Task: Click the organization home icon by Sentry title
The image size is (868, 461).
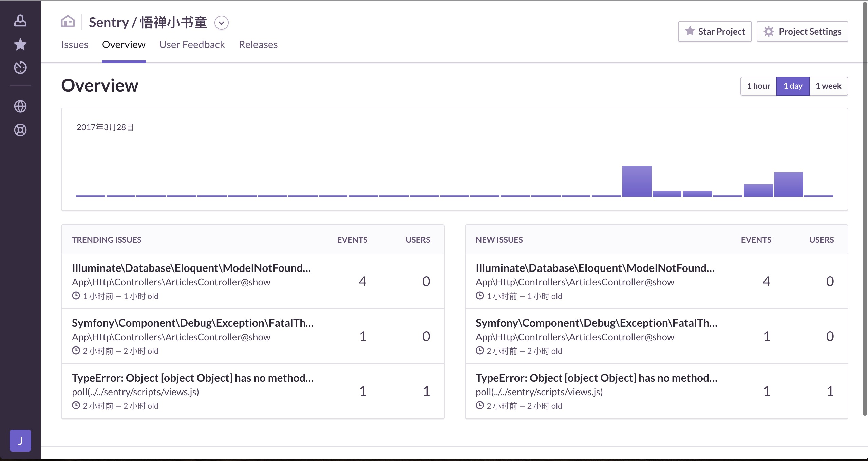Action: point(68,21)
